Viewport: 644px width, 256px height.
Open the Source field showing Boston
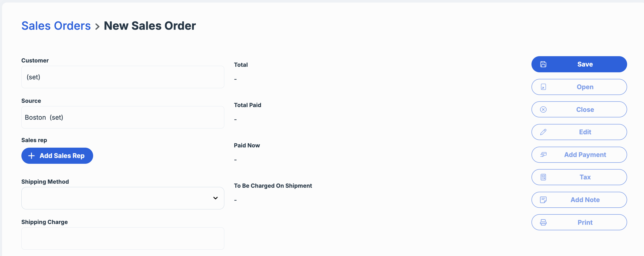pyautogui.click(x=123, y=117)
